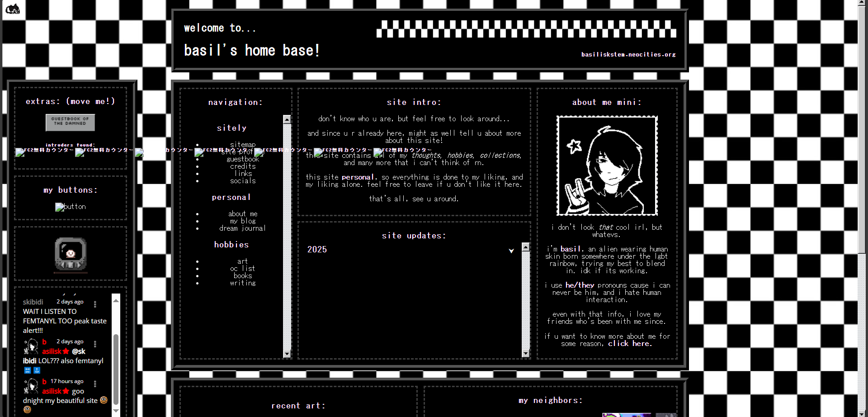868x417 pixels.
Task: Click the 'intruders found:' label
Action: [70, 145]
